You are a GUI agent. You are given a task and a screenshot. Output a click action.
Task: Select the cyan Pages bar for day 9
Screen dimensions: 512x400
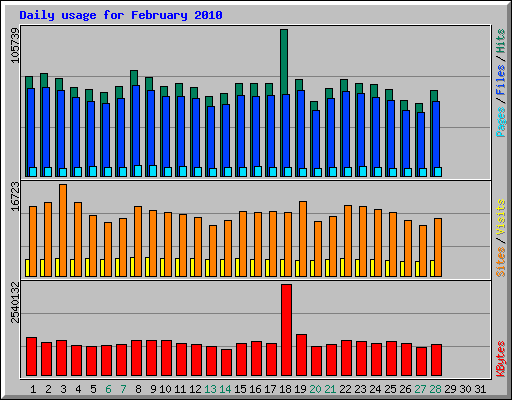point(153,171)
